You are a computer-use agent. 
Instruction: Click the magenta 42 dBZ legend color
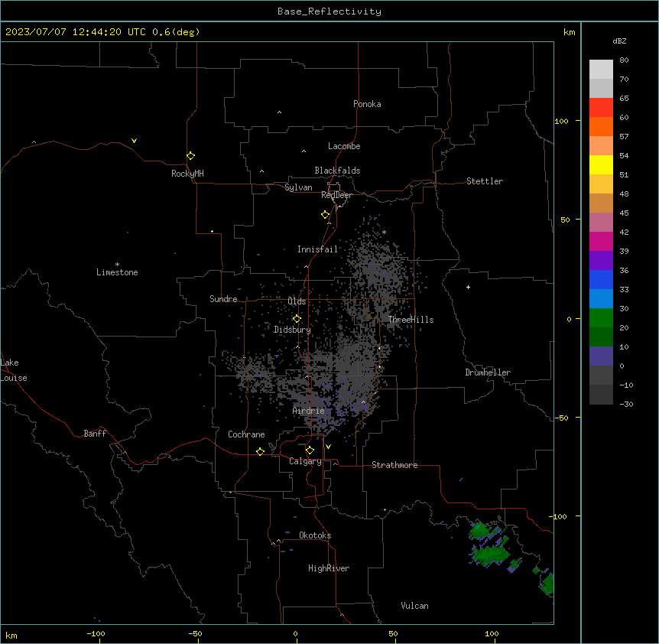(x=601, y=241)
